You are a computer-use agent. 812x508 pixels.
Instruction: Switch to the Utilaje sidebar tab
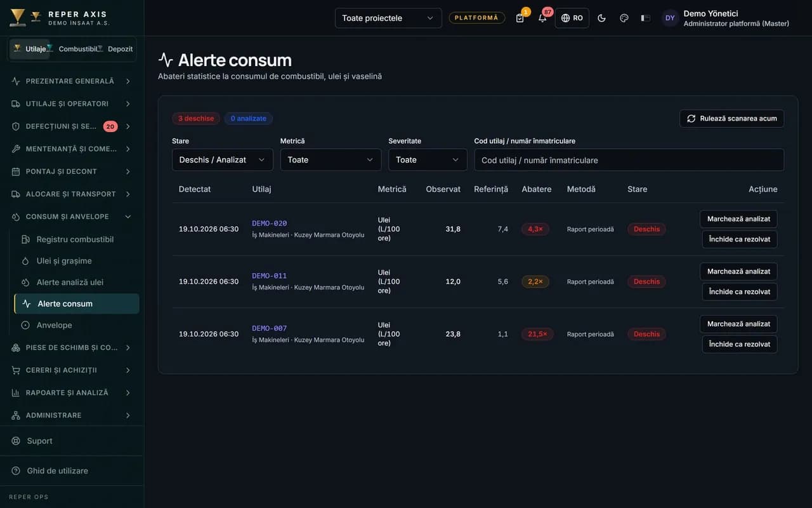pos(30,49)
